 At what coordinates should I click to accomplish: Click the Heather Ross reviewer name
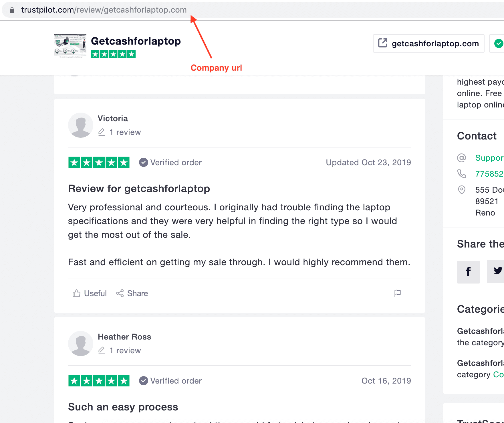[x=124, y=337]
